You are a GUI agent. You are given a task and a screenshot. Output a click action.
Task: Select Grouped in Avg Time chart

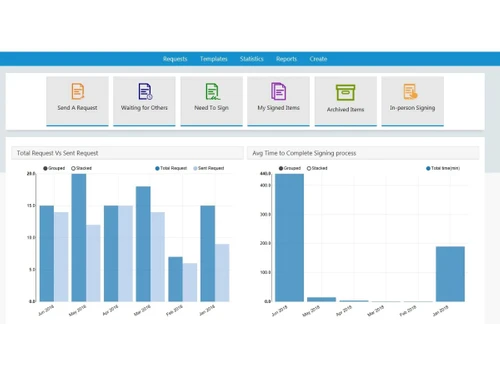point(290,168)
